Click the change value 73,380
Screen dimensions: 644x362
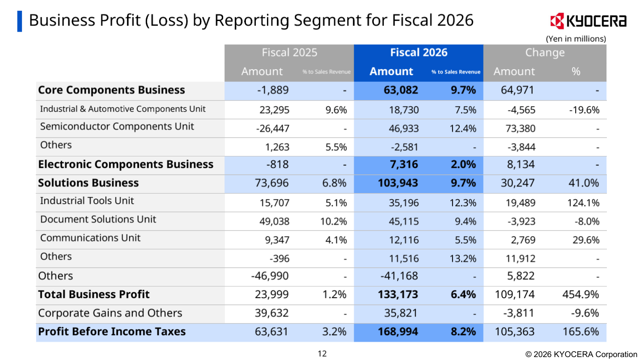point(520,129)
